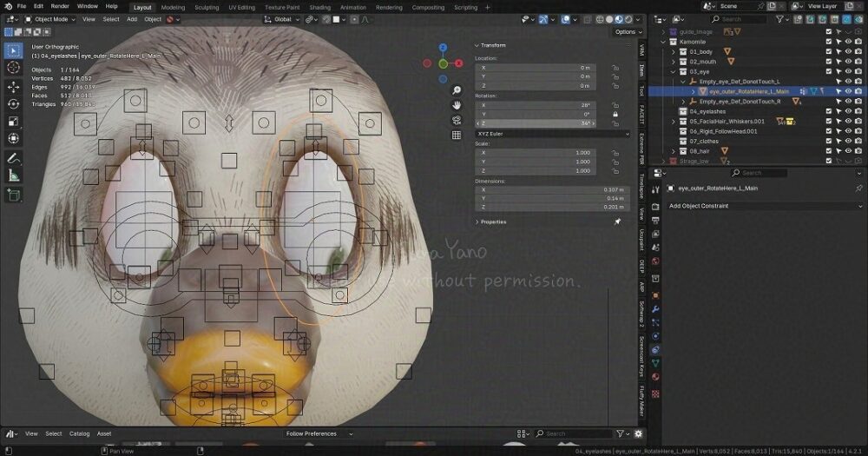The image size is (868, 456).
Task: Select the Cursor tool in toolbar
Action: click(x=14, y=67)
